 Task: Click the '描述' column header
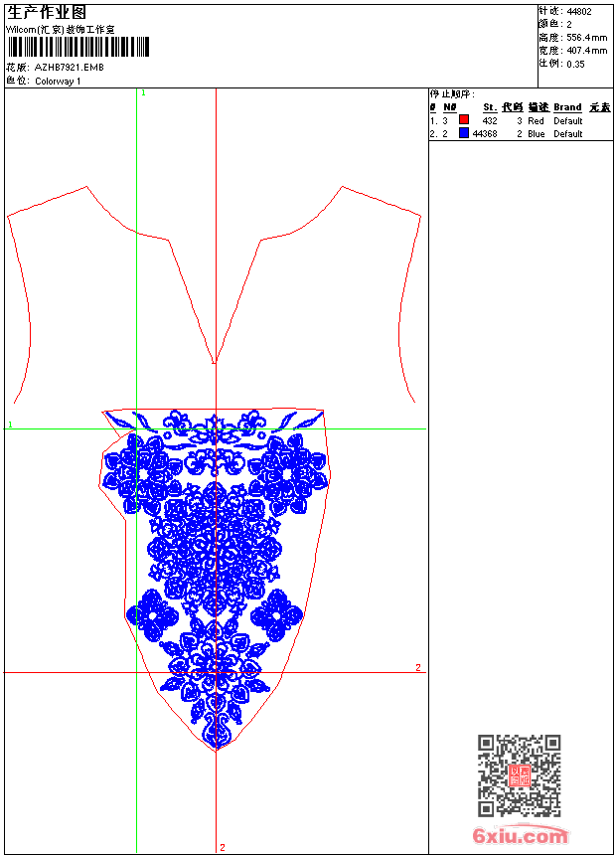point(539,107)
